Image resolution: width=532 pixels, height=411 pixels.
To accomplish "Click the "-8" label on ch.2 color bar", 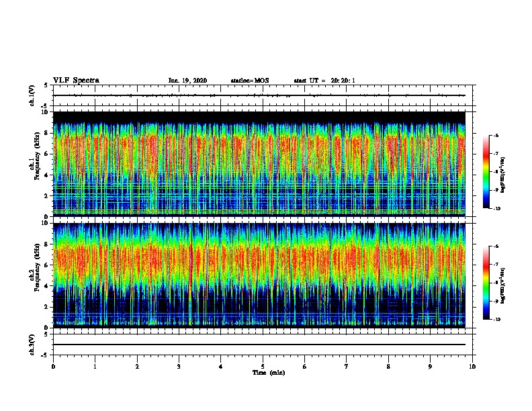I will 496,283.
